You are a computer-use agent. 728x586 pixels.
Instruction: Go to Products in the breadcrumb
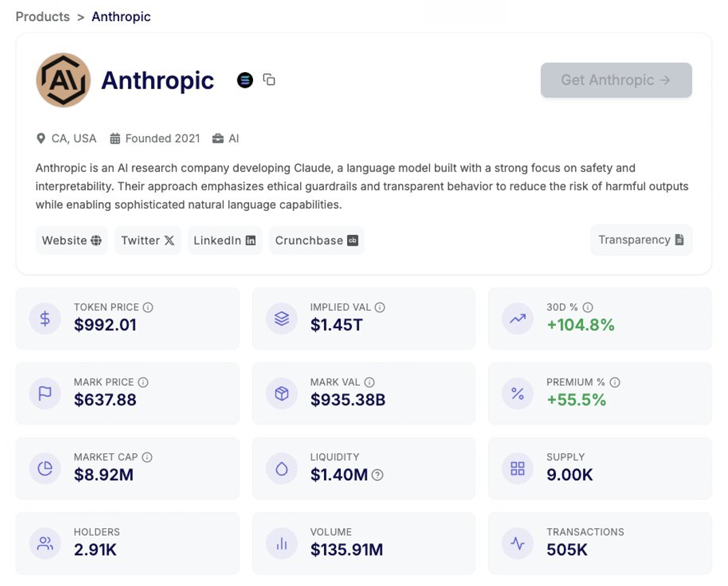pos(43,17)
